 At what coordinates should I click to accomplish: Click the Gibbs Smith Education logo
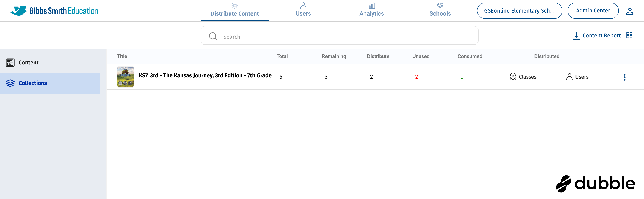(x=54, y=11)
